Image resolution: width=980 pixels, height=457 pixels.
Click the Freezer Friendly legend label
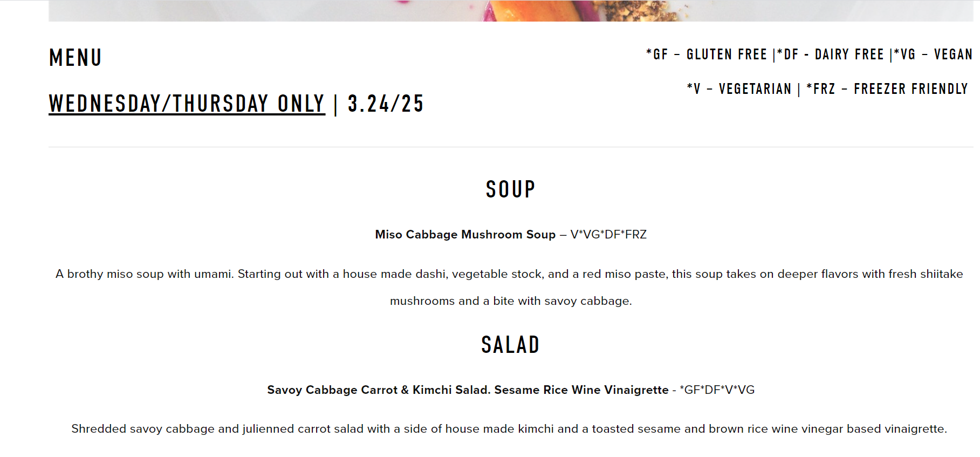pos(887,88)
